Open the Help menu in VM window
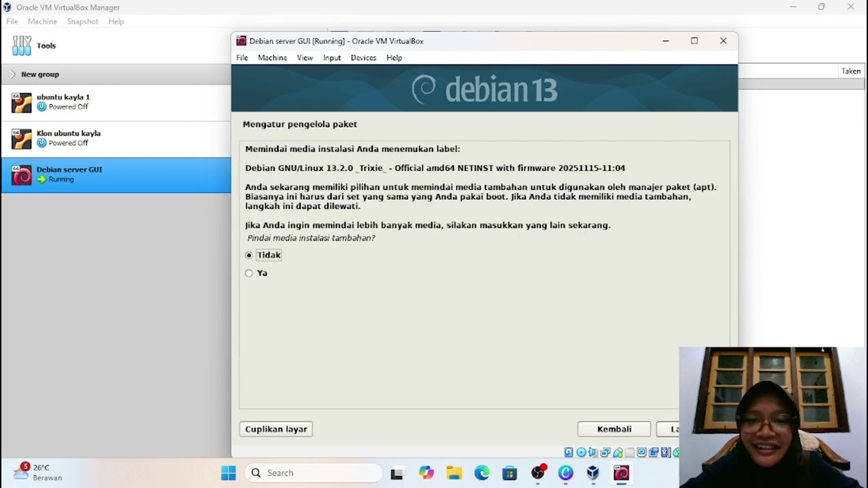 394,58
